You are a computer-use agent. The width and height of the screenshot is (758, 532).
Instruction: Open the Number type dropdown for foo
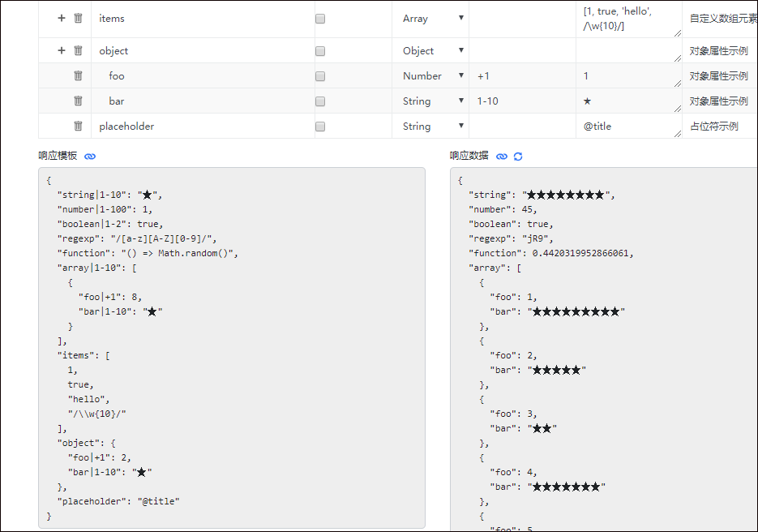pyautogui.click(x=432, y=75)
